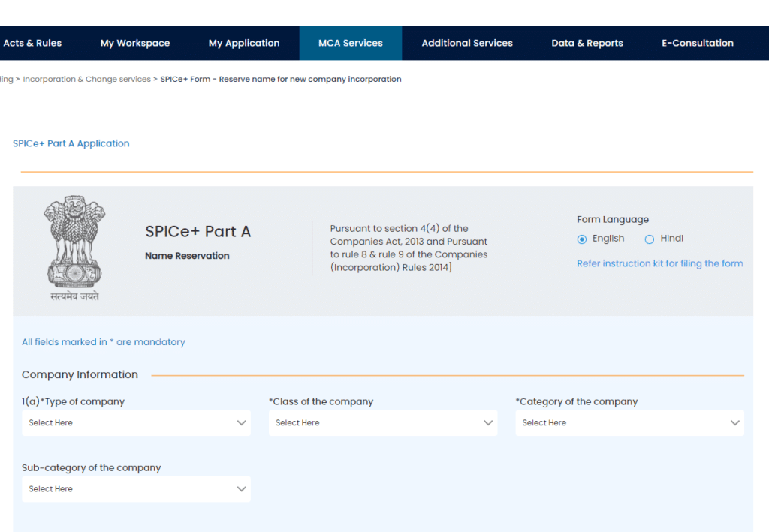Click the Company Information section heading
This screenshot has height=532, width=769.
coord(80,374)
